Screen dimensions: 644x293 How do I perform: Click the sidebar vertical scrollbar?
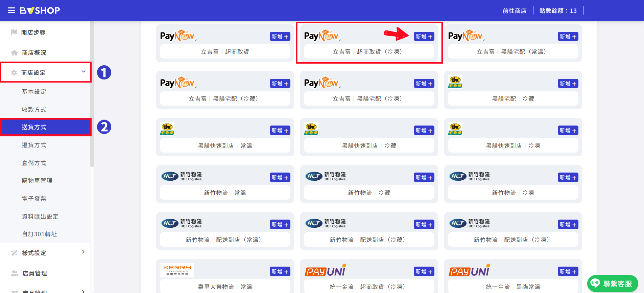(x=92, y=95)
